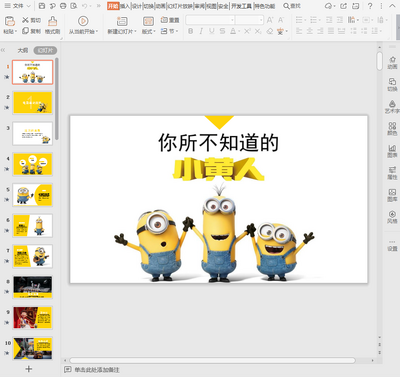Select slide 5 thumbnail
The image size is (400, 377).
[33, 195]
